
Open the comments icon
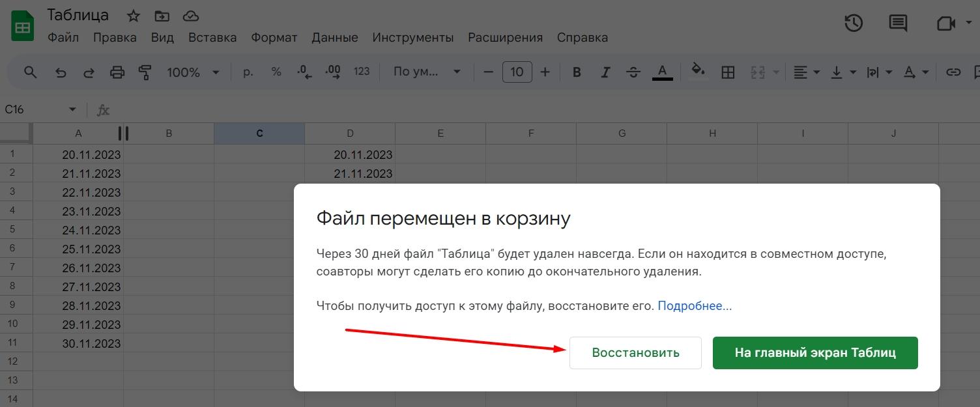[x=898, y=23]
